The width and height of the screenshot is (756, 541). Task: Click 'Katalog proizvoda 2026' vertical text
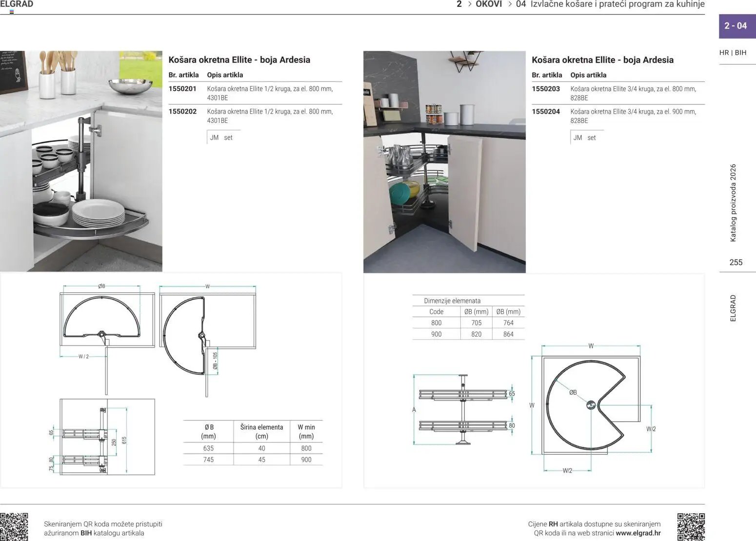733,203
